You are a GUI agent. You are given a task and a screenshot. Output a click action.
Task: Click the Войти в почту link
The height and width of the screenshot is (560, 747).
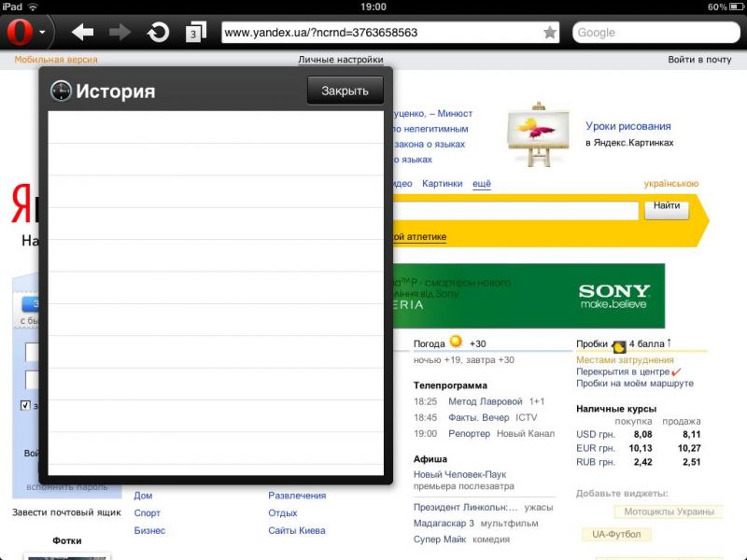pos(699,60)
